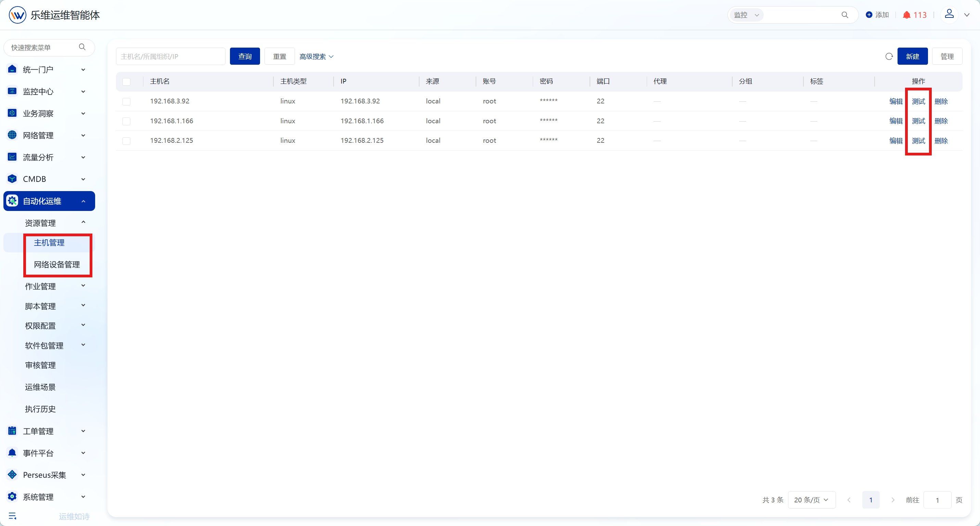The image size is (980, 526).
Task: Click 编辑 for host 192.168.2.125
Action: pyautogui.click(x=896, y=141)
